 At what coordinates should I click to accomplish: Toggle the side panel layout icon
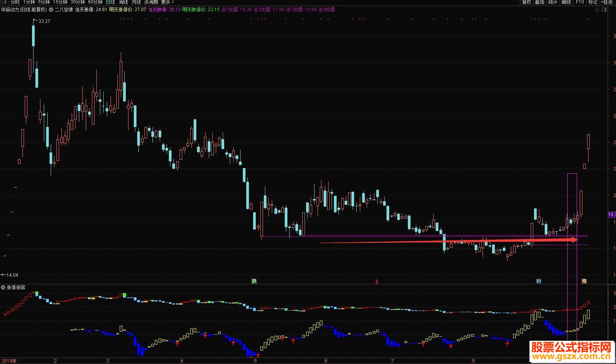(x=604, y=10)
